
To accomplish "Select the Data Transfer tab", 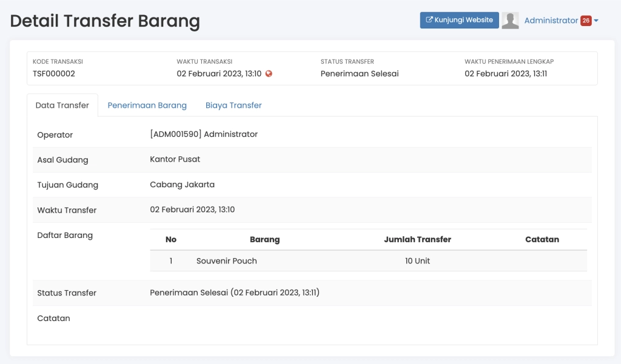I will (62, 105).
